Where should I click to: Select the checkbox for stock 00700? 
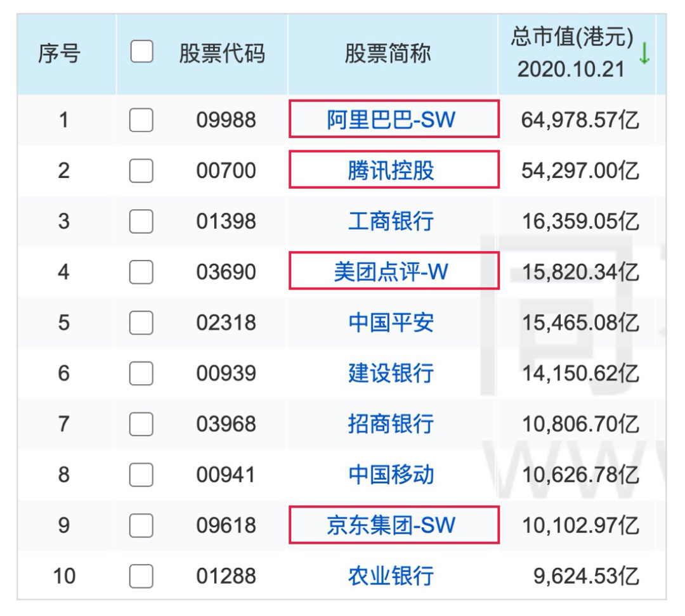(141, 170)
